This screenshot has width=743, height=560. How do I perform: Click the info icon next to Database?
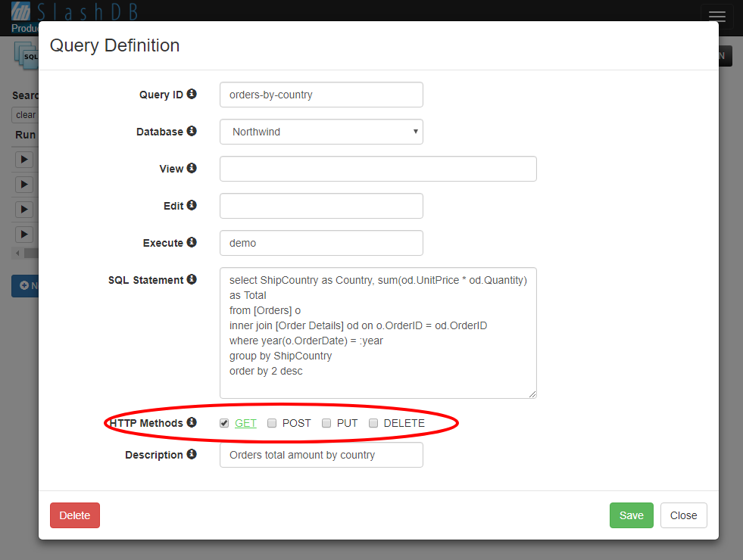[192, 131]
